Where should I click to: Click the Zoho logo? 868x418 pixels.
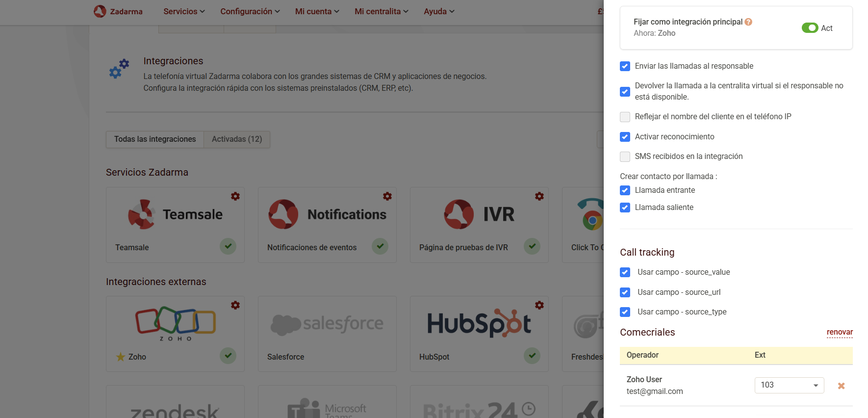[176, 323]
